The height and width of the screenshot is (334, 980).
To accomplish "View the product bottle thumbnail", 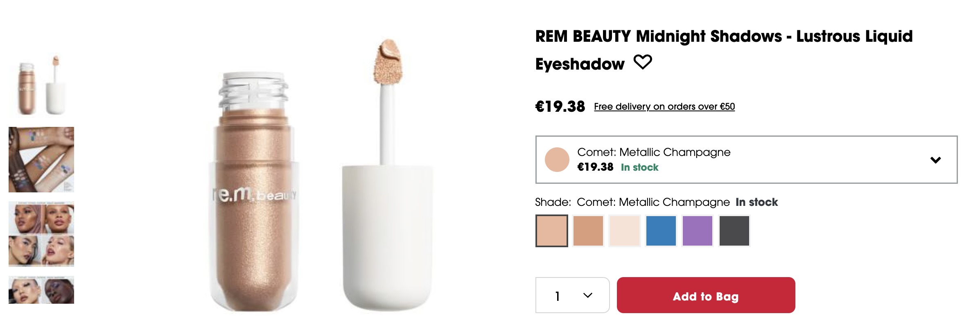I will point(41,85).
